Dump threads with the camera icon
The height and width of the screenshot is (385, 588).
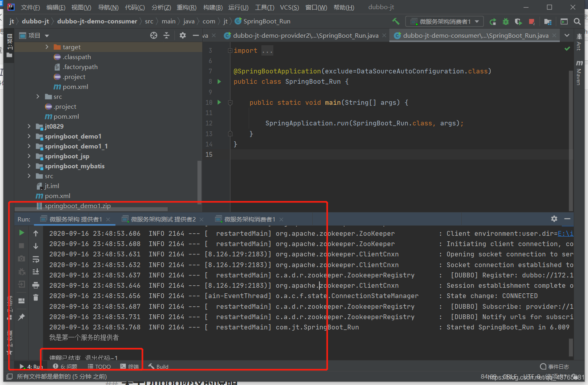pyautogui.click(x=21, y=258)
